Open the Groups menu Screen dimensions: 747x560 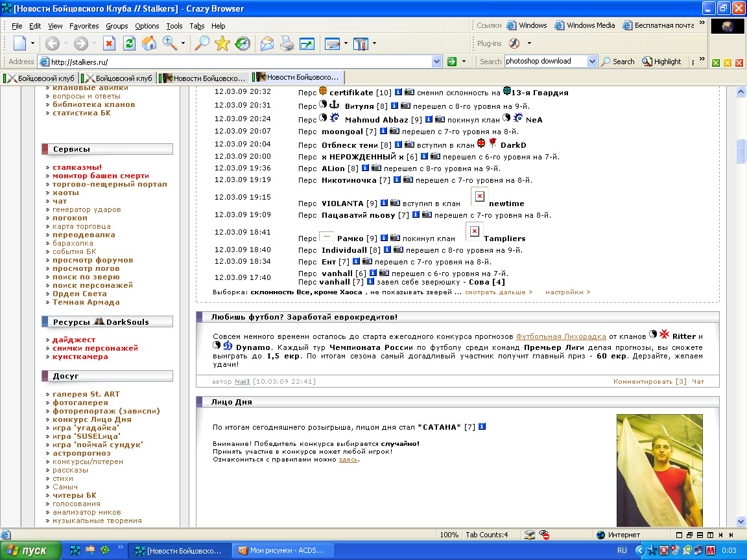pos(117,26)
